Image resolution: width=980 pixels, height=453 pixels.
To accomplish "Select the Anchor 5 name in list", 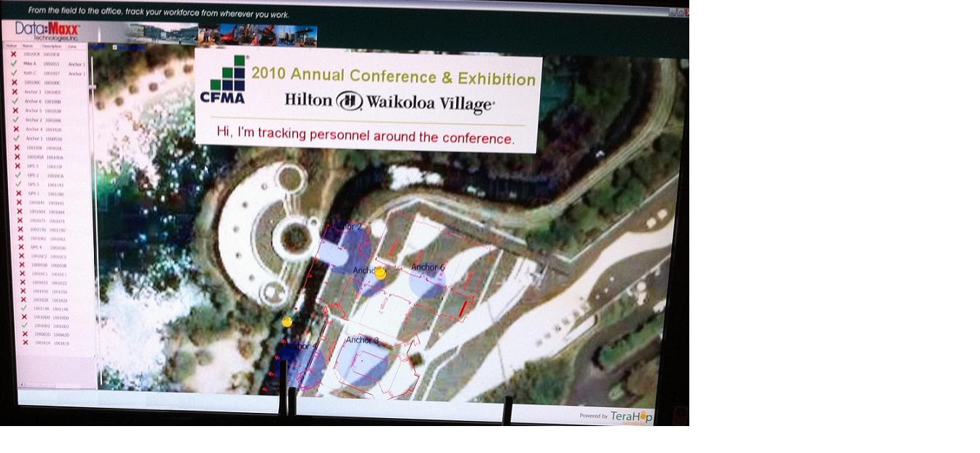I will click(33, 111).
